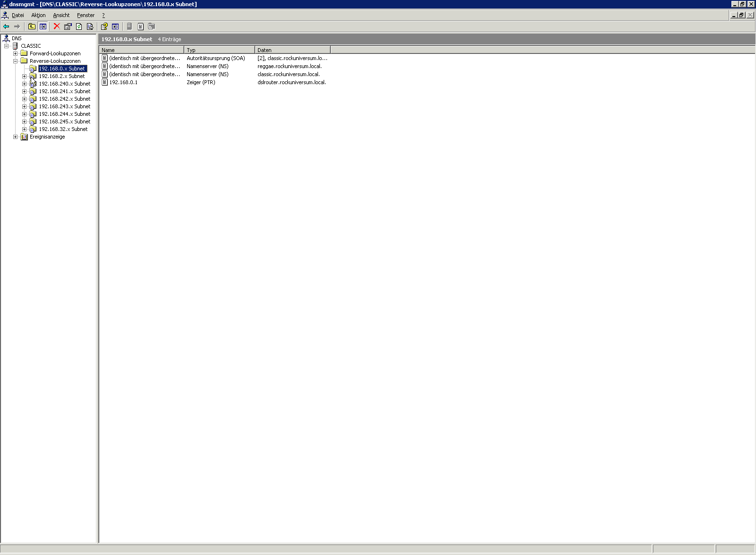Screen dimensions: 756x555
Task: Sort by the Daten column header
Action: [292, 50]
